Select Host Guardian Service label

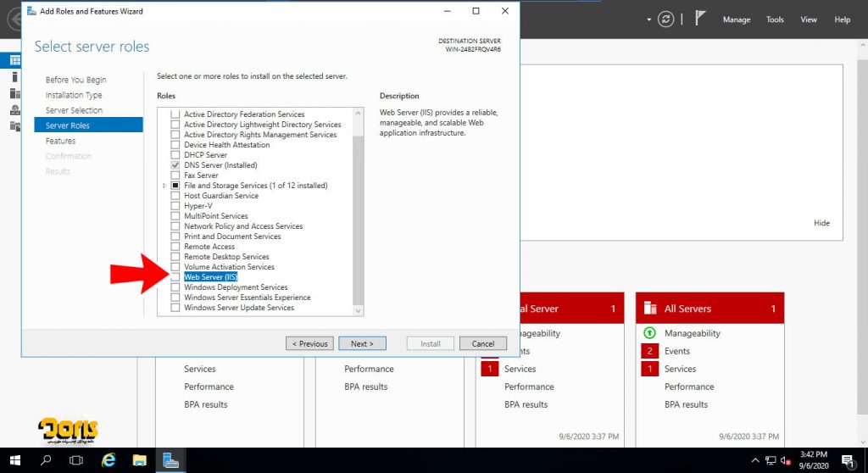point(221,196)
